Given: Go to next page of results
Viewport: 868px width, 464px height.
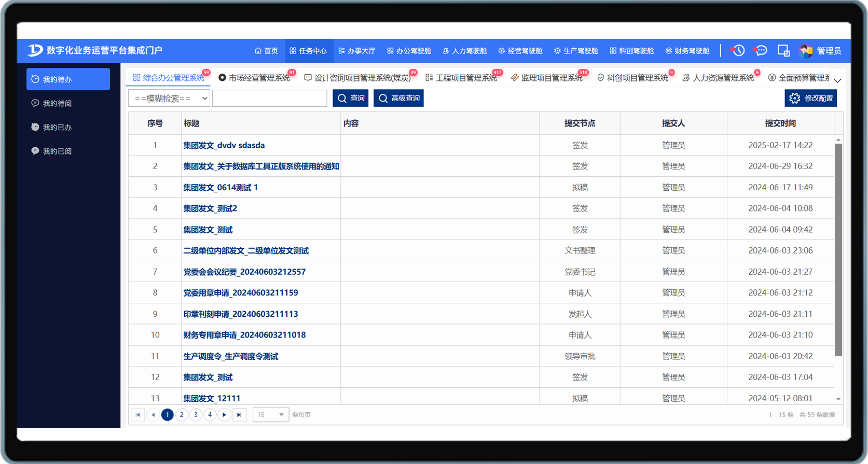Looking at the screenshot, I should click(x=225, y=415).
